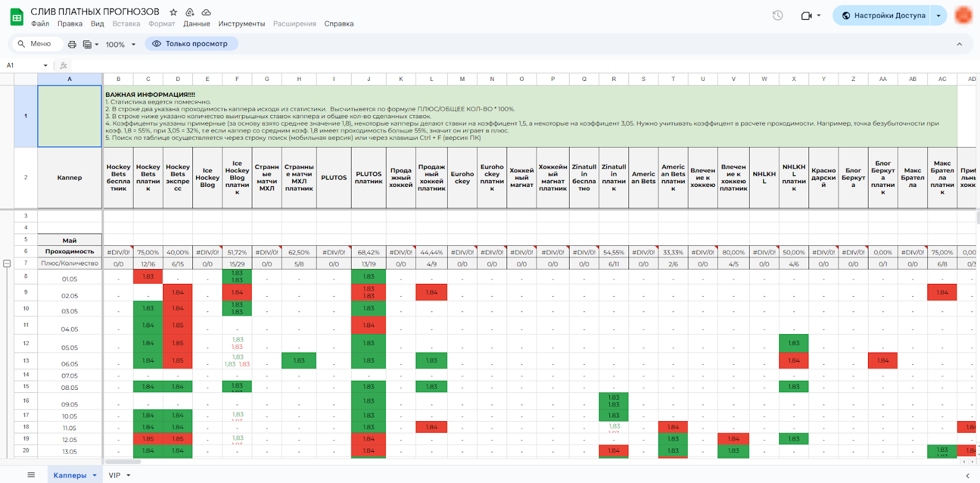Viewport: 980px width, 483px height.
Task: Select column A header
Action: click(x=70, y=79)
